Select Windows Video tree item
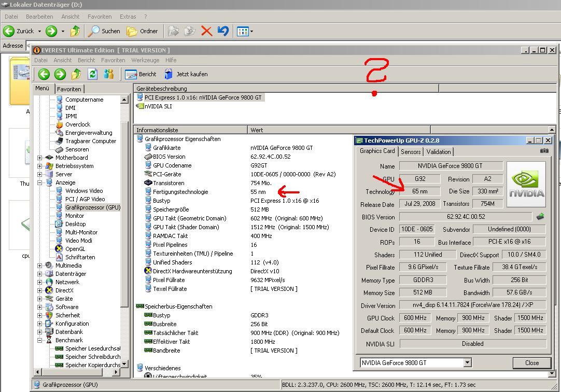561x392 pixels. point(84,191)
